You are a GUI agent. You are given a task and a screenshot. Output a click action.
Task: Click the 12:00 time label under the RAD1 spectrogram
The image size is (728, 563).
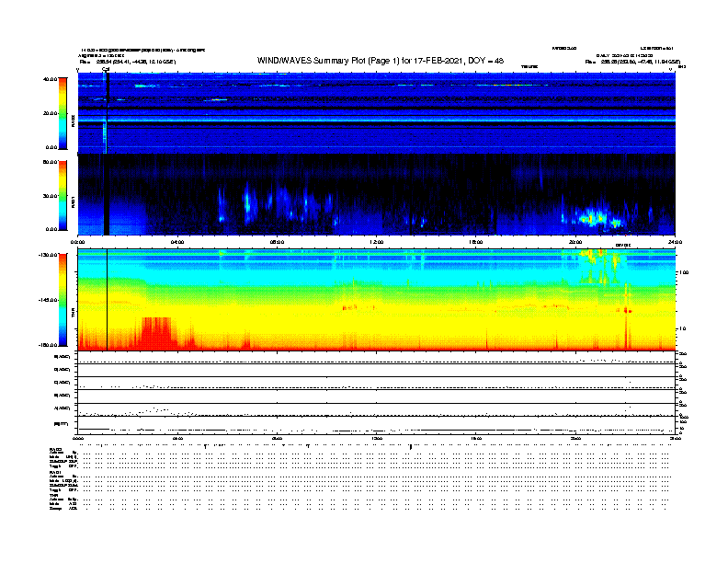[x=376, y=242]
